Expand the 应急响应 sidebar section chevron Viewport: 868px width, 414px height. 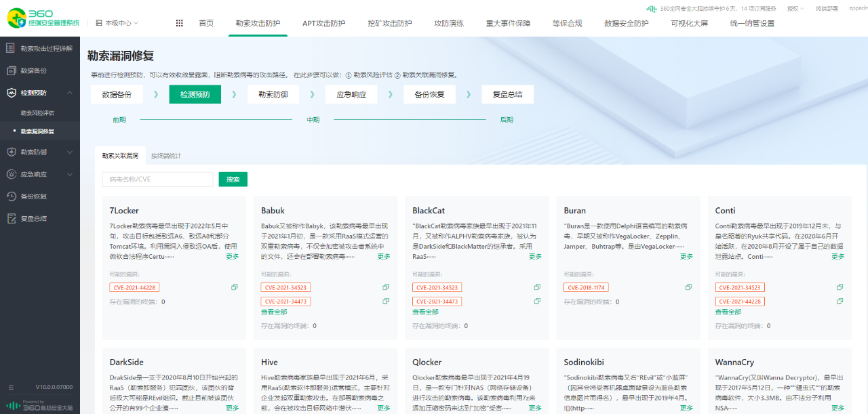[70, 174]
